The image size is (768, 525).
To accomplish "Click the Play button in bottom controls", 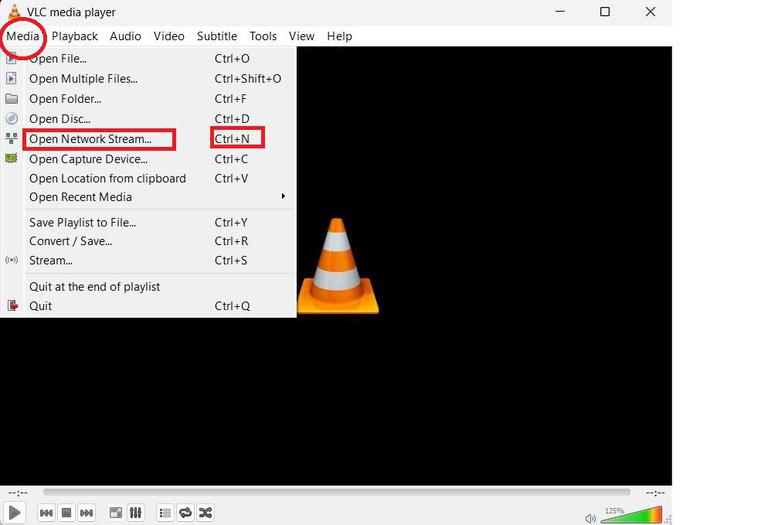I will click(14, 513).
